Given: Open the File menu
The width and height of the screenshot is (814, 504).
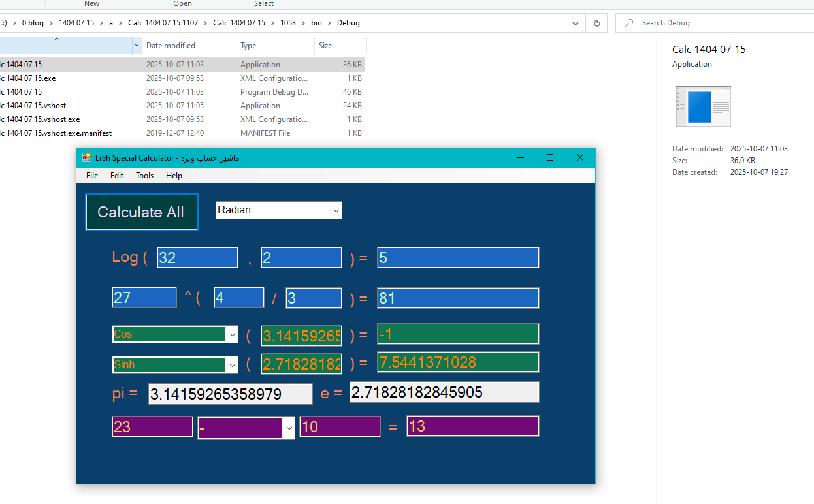Looking at the screenshot, I should [x=92, y=176].
